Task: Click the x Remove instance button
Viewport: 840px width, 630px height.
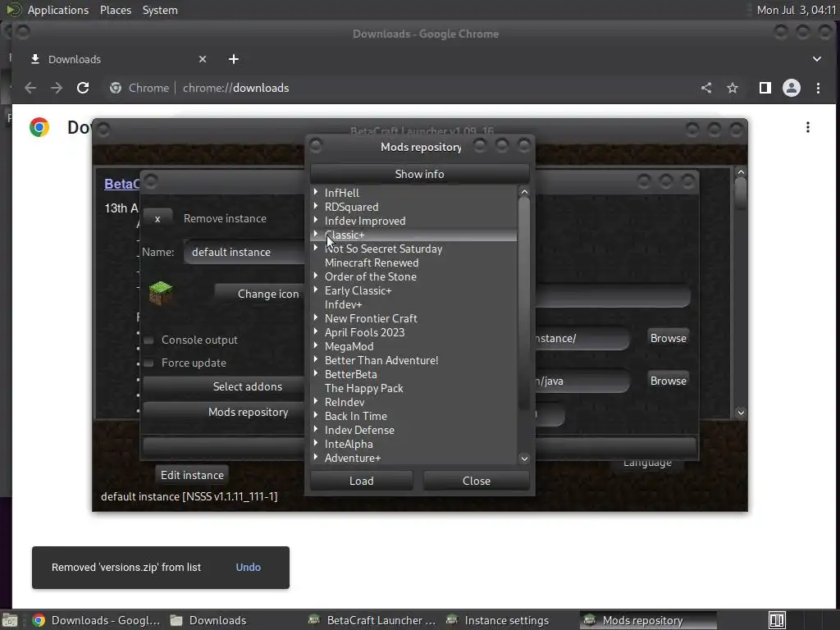Action: pos(157,218)
